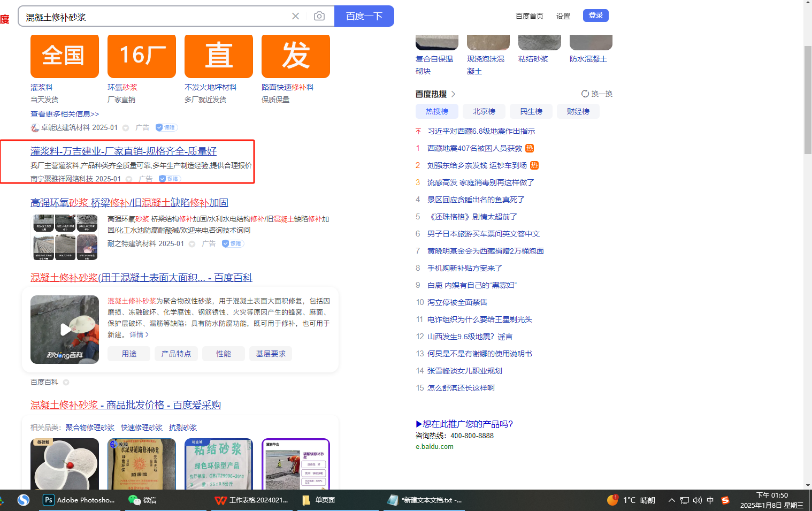Go to 百度首页
This screenshot has width=812, height=511.
(x=530, y=16)
